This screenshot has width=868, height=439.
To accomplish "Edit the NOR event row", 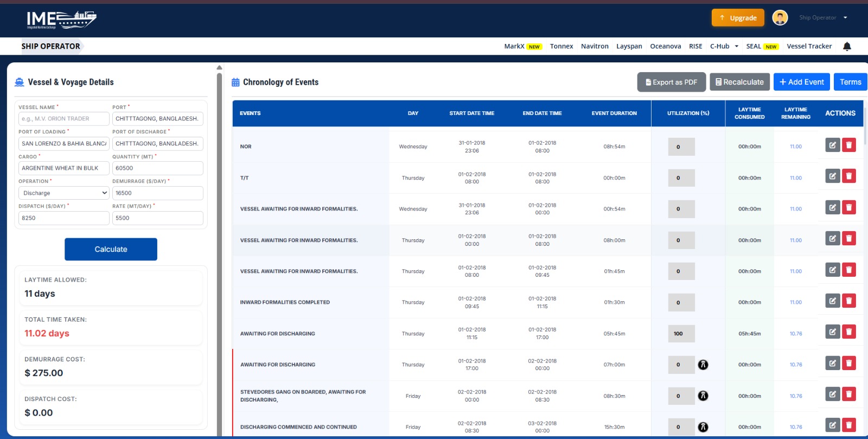I will (x=832, y=145).
